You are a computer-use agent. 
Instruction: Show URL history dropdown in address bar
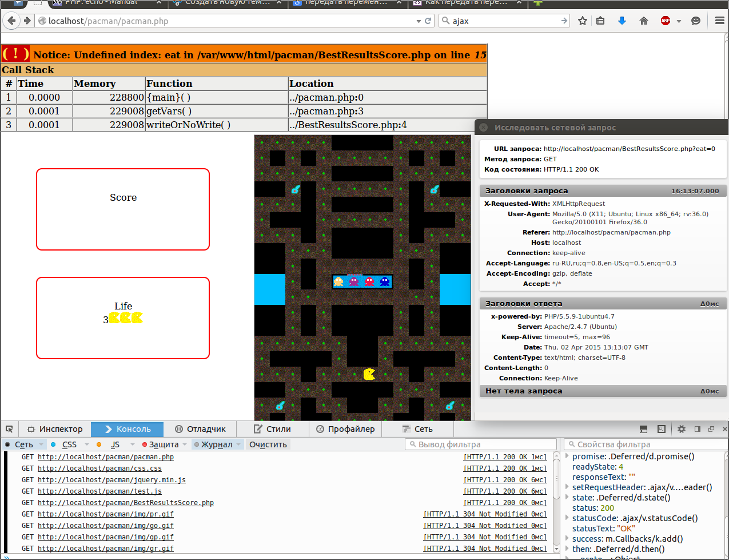[x=419, y=21]
